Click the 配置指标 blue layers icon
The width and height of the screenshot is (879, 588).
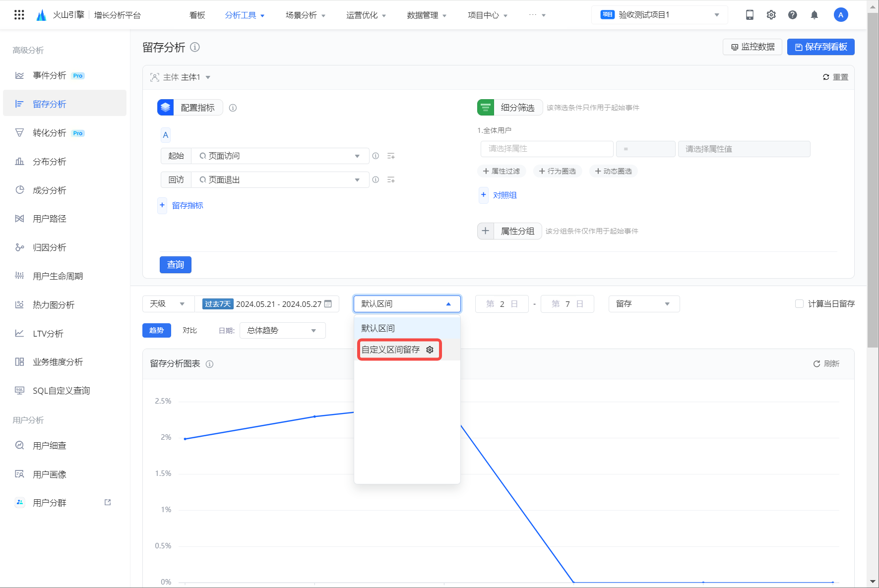coord(166,108)
